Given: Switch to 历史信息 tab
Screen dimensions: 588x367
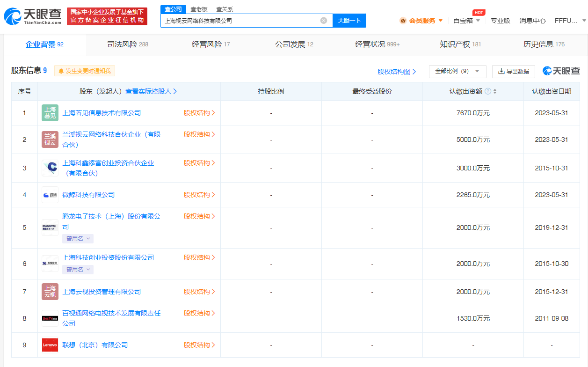Looking at the screenshot, I should tap(544, 44).
